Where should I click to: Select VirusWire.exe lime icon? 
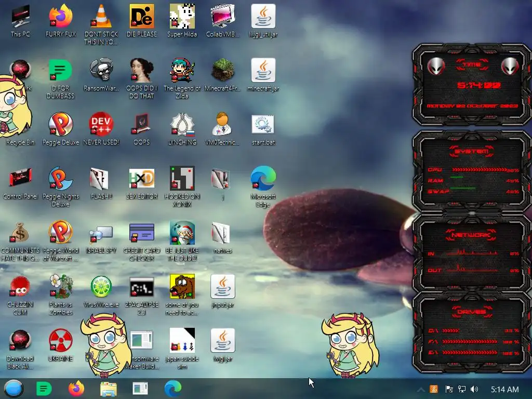pyautogui.click(x=101, y=291)
